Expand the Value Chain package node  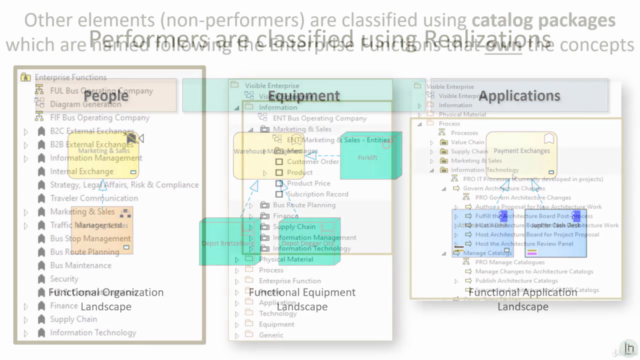pos(432,142)
